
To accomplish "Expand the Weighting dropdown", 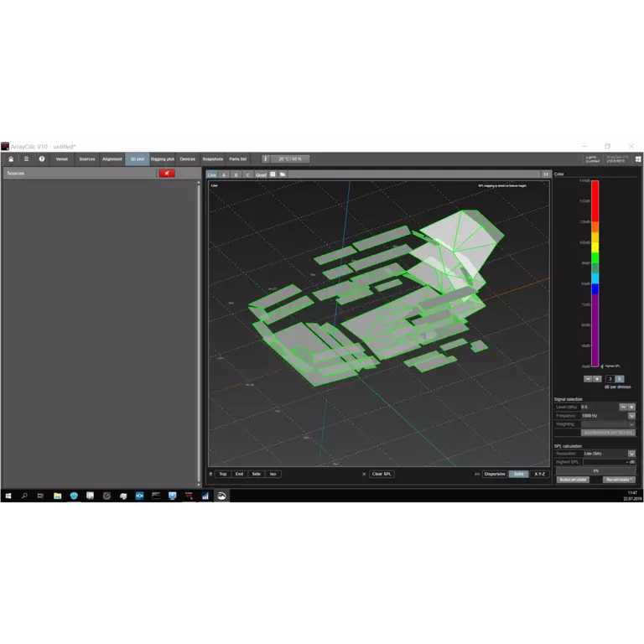I will click(x=631, y=424).
